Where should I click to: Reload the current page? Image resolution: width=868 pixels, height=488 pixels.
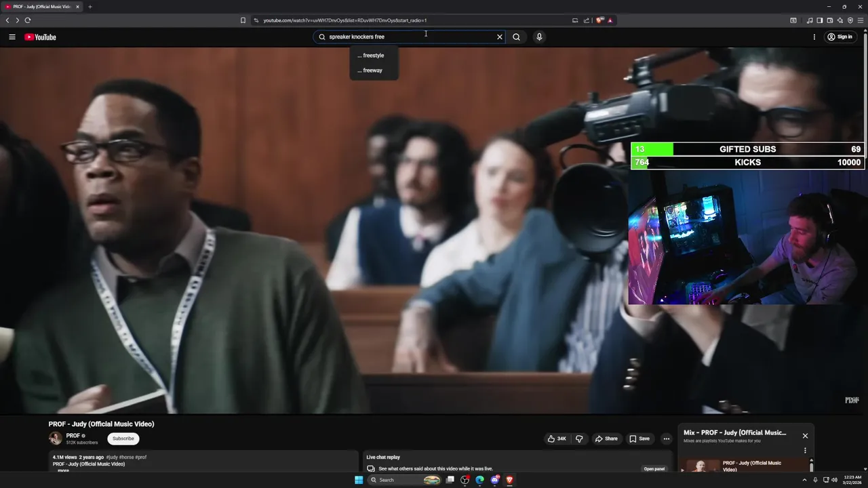click(28, 20)
